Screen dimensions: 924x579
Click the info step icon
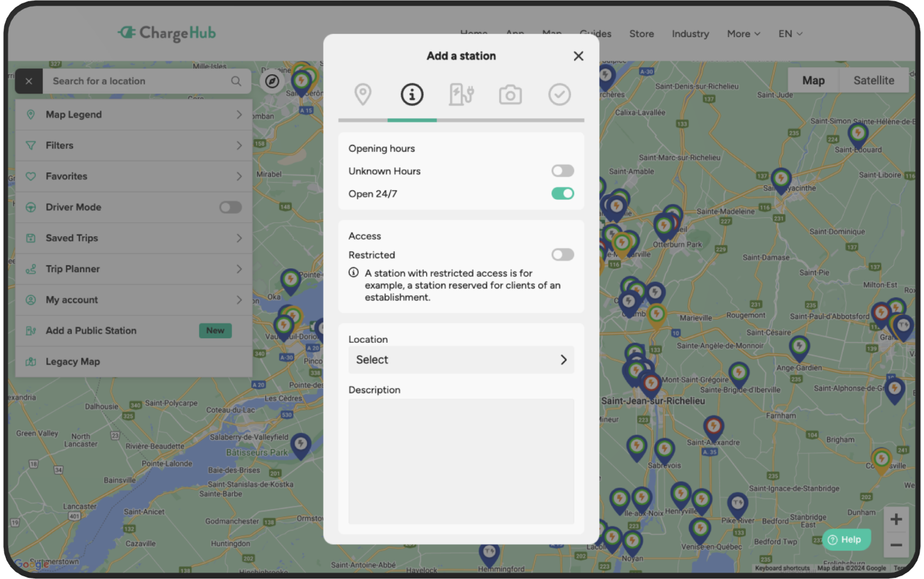(412, 94)
